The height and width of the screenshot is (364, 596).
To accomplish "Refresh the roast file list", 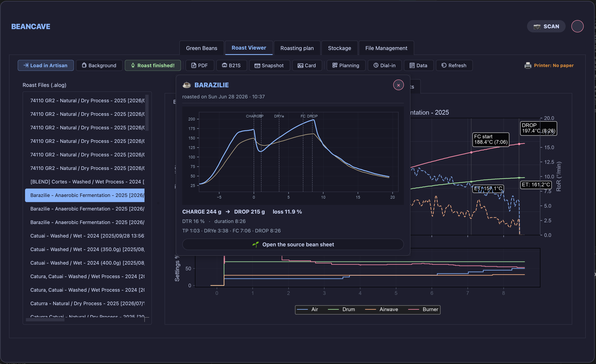I will click(454, 65).
